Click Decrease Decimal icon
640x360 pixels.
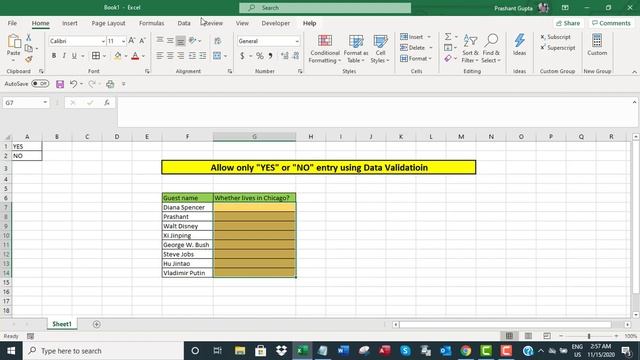pos(296,56)
